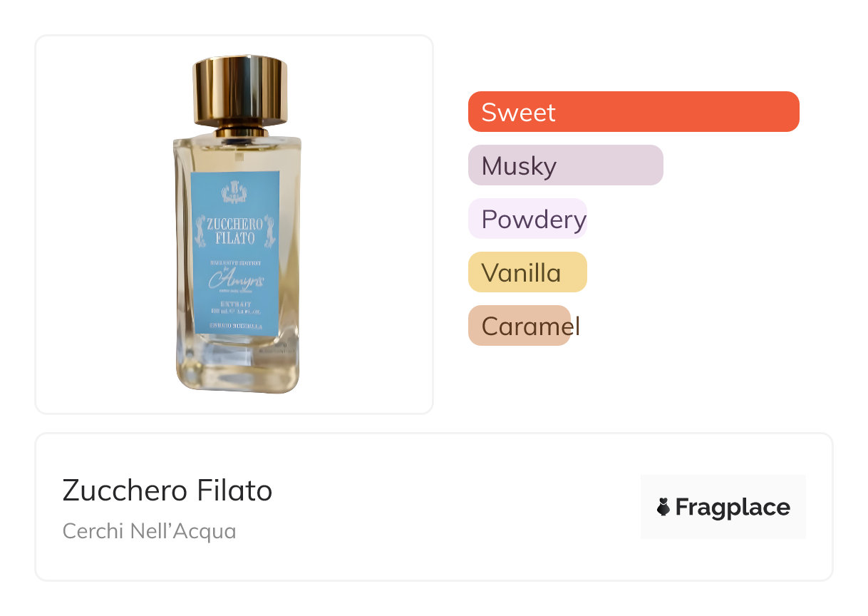
Task: Click the Extrait text on the bottle label
Action: pyautogui.click(x=234, y=304)
